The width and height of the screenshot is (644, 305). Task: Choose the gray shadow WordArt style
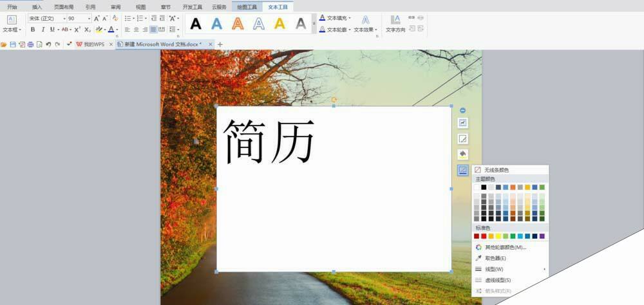301,24
